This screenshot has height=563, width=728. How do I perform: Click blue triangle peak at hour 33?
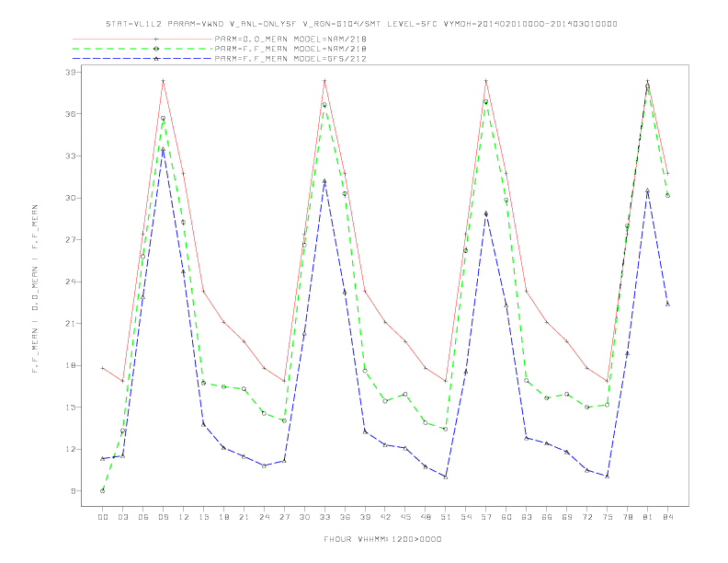[x=324, y=180]
